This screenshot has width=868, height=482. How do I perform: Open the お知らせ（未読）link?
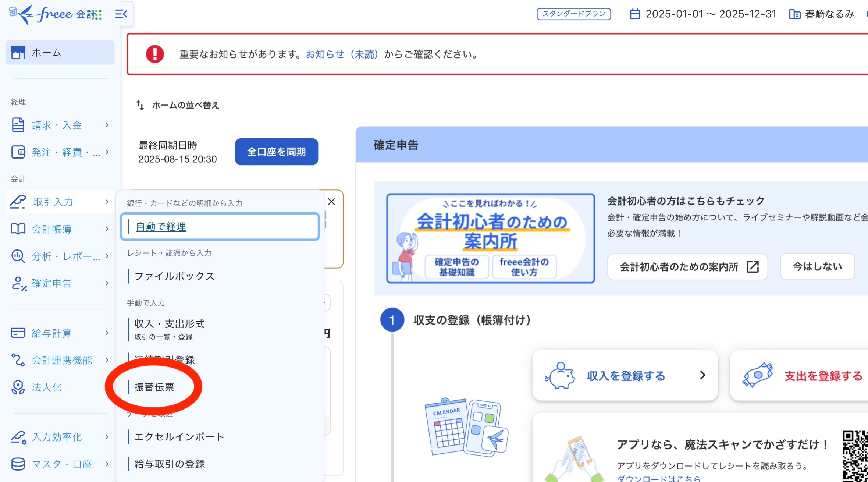342,54
